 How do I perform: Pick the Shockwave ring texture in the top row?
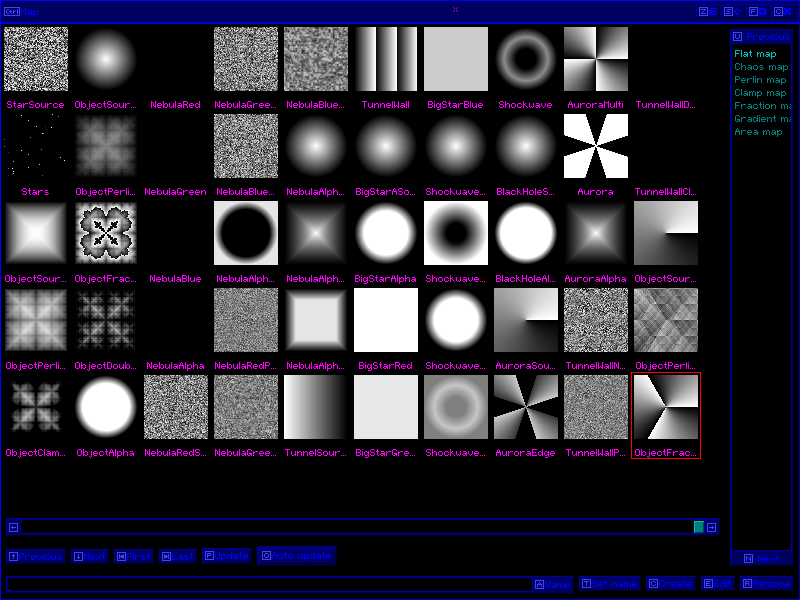(x=526, y=60)
